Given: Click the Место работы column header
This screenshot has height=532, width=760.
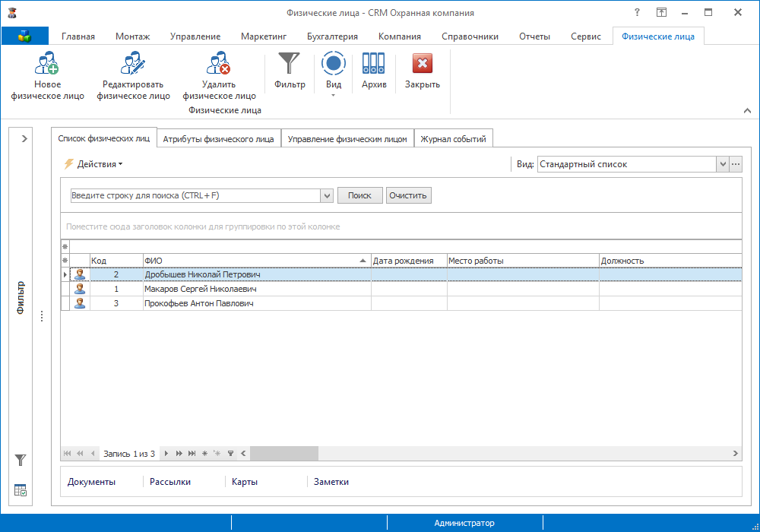Looking at the screenshot, I should click(x=523, y=261).
